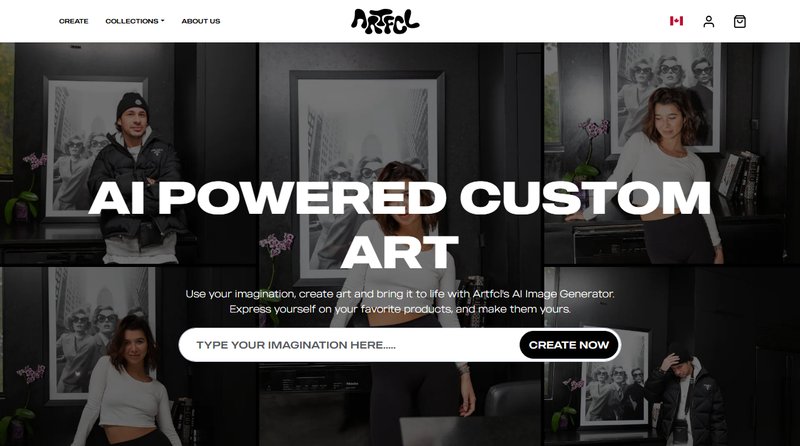Click the 'AI POWERED CUSTOM' headline text

(399, 197)
